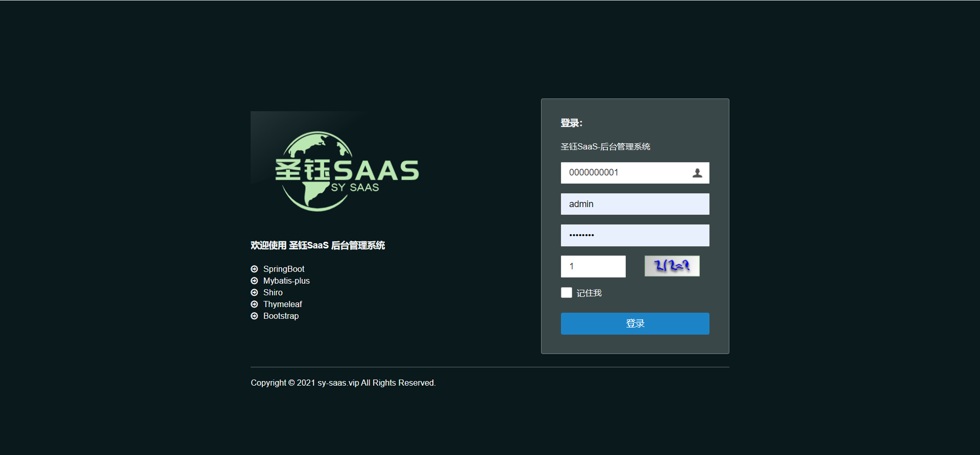Refresh the captcha image
The height and width of the screenshot is (455, 980).
(x=672, y=266)
